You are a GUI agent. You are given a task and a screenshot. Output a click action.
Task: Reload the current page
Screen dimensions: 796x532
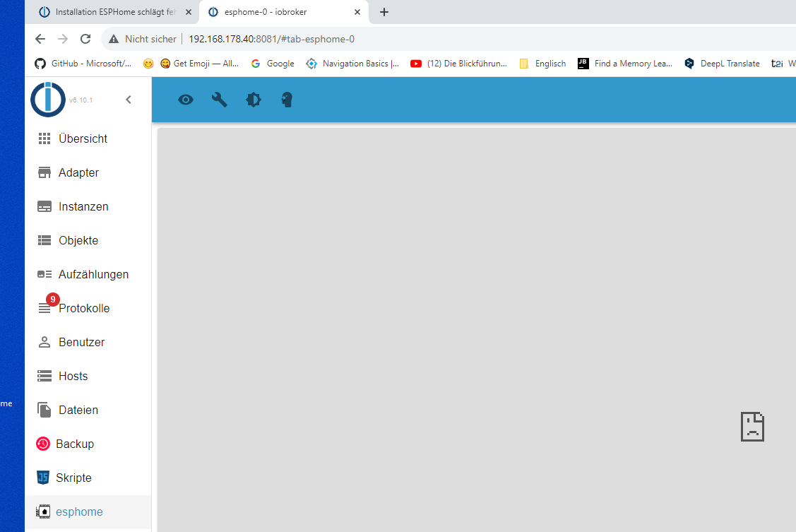click(x=85, y=39)
